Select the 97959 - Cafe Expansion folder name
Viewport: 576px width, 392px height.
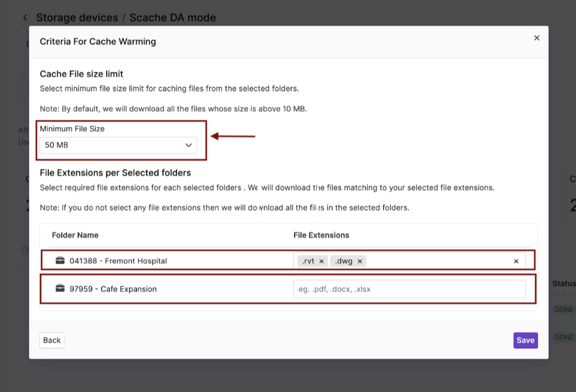(x=113, y=289)
